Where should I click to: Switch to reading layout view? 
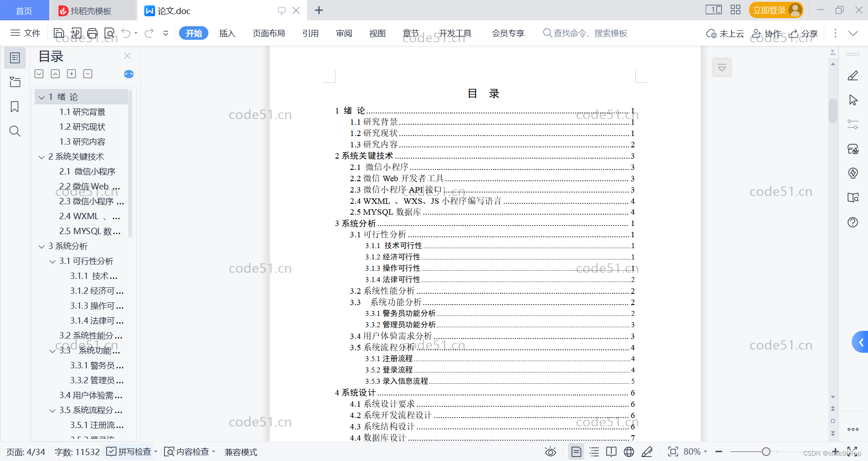pyautogui.click(x=611, y=452)
